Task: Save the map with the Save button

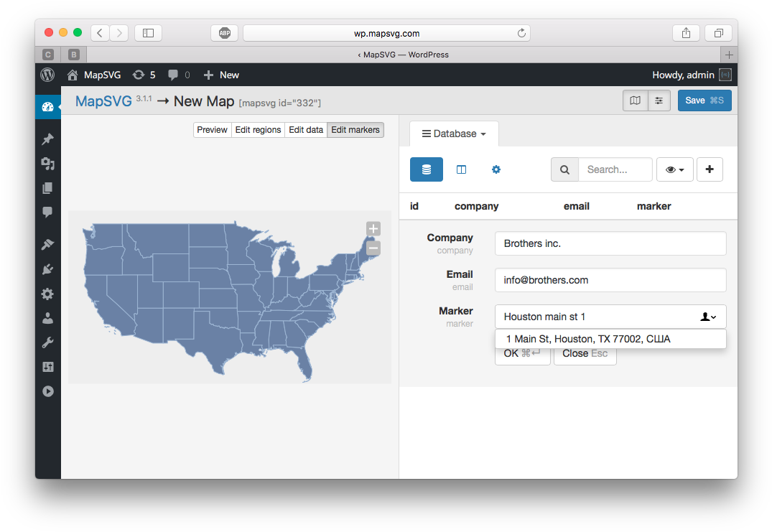Action: pyautogui.click(x=704, y=101)
